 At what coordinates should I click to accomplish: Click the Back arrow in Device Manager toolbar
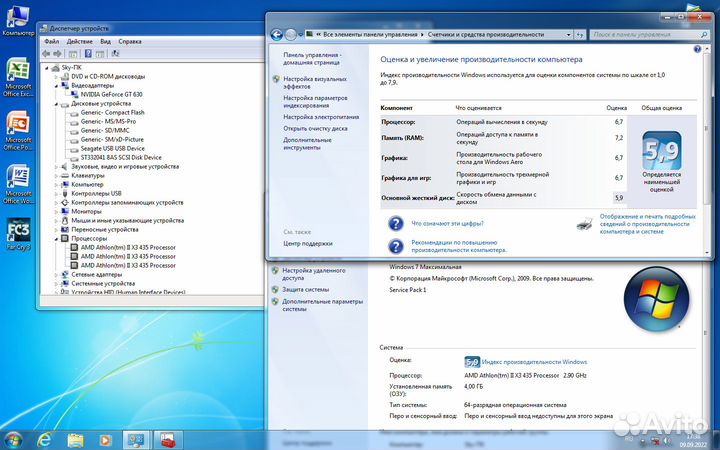click(x=46, y=54)
